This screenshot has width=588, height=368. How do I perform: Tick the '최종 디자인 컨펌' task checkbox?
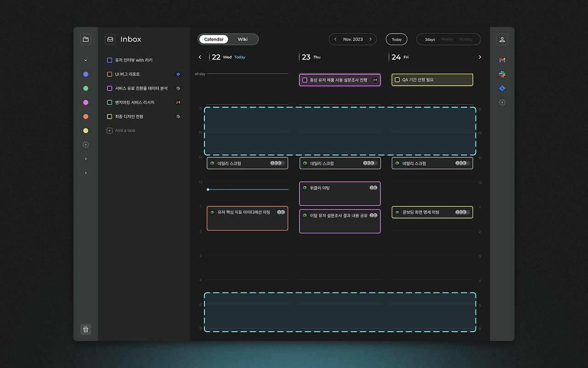(x=110, y=117)
